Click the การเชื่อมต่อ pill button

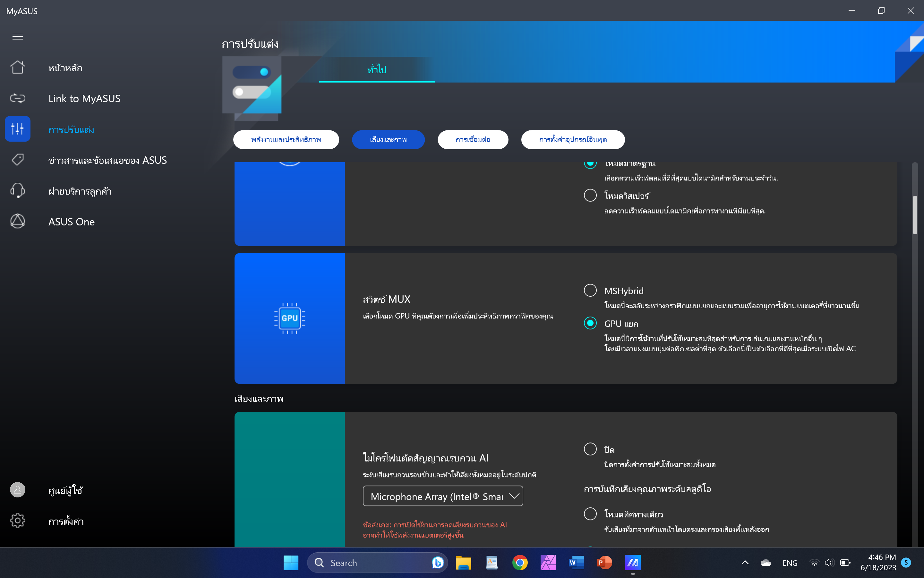[x=473, y=140]
